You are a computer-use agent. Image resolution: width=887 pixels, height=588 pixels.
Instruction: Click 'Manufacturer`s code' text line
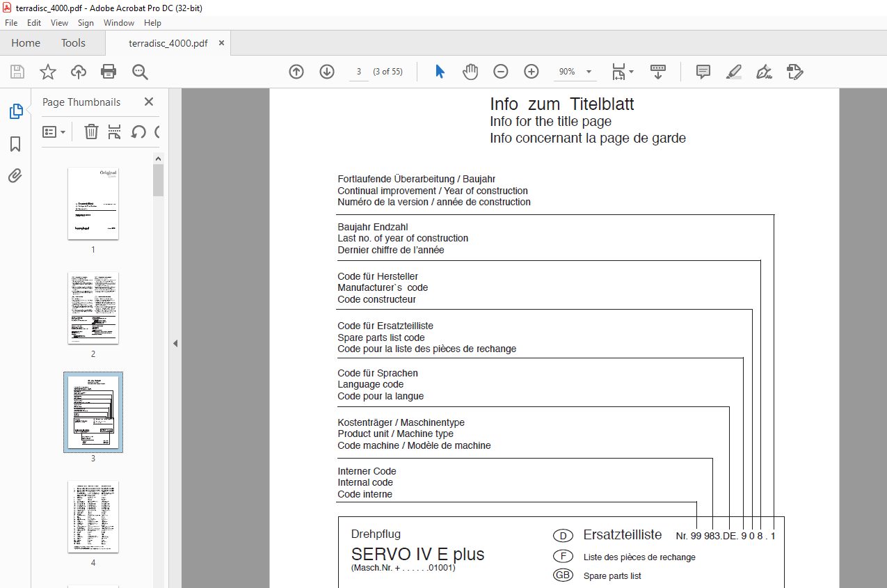click(383, 287)
